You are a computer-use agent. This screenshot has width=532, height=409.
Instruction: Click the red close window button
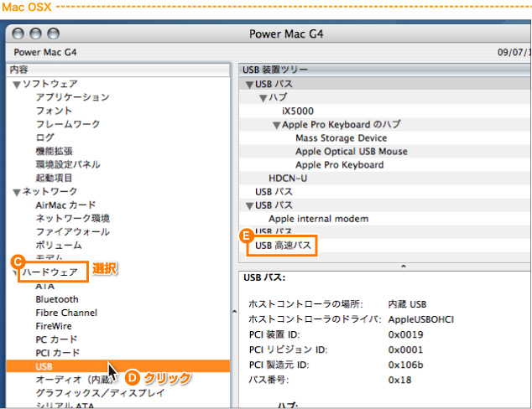click(21, 34)
